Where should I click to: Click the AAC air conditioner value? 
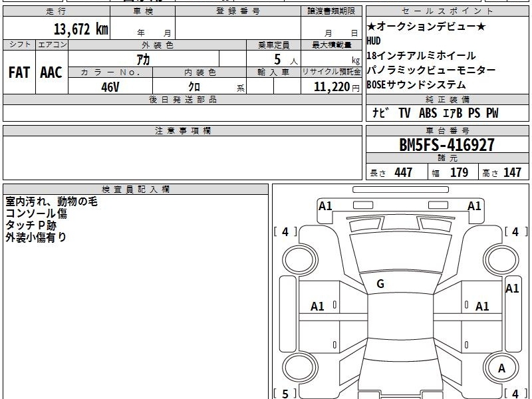coord(51,72)
